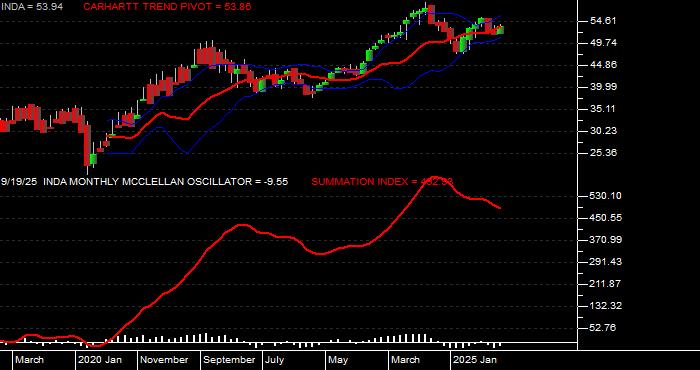The width and height of the screenshot is (700, 370).
Task: Click the 211.87 summation axis value
Action: (x=606, y=284)
